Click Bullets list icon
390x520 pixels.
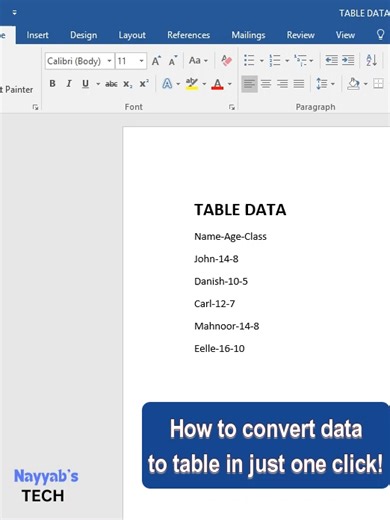tap(249, 61)
